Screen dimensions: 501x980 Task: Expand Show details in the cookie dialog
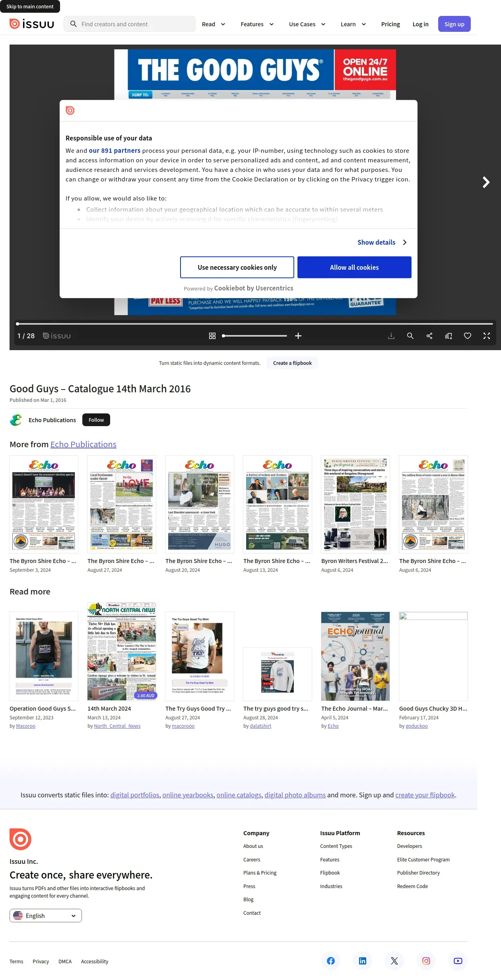[382, 242]
